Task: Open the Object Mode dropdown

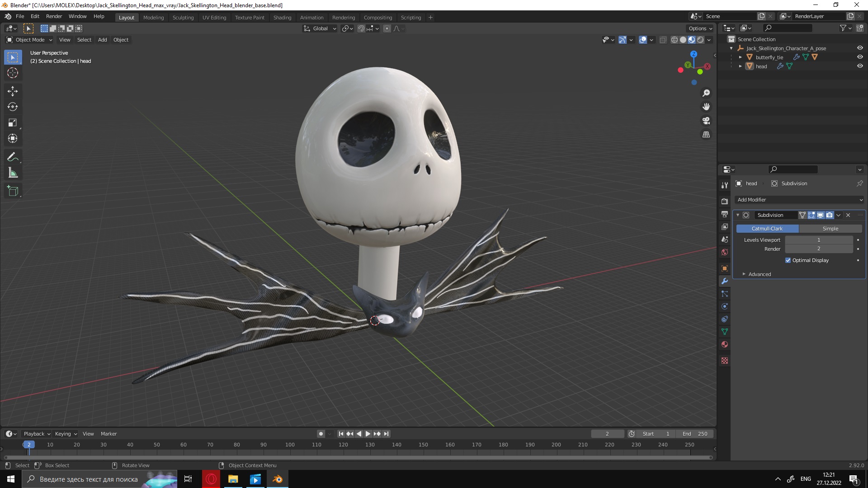Action: [30, 40]
